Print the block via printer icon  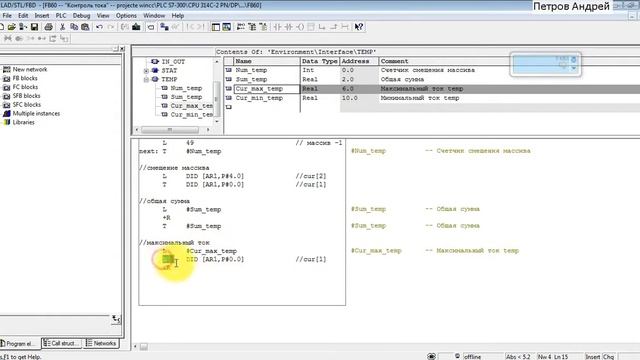[48, 27]
